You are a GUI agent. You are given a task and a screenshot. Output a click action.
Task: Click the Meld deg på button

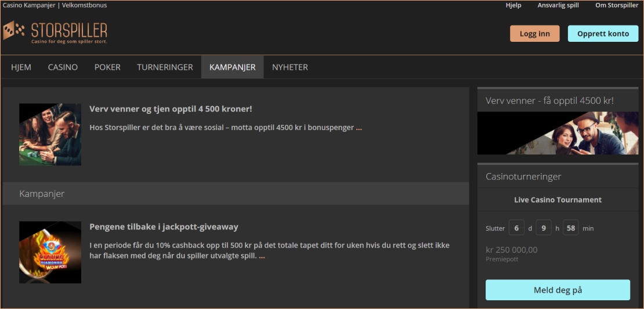tap(558, 290)
